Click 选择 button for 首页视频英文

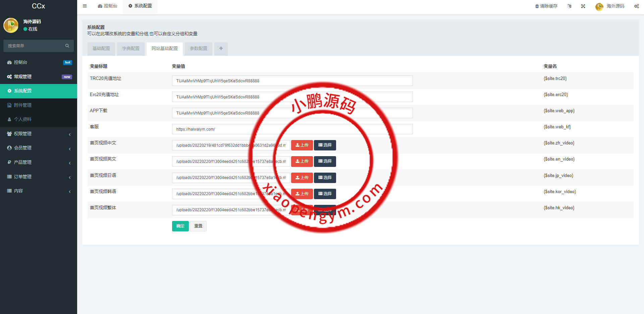pyautogui.click(x=325, y=162)
